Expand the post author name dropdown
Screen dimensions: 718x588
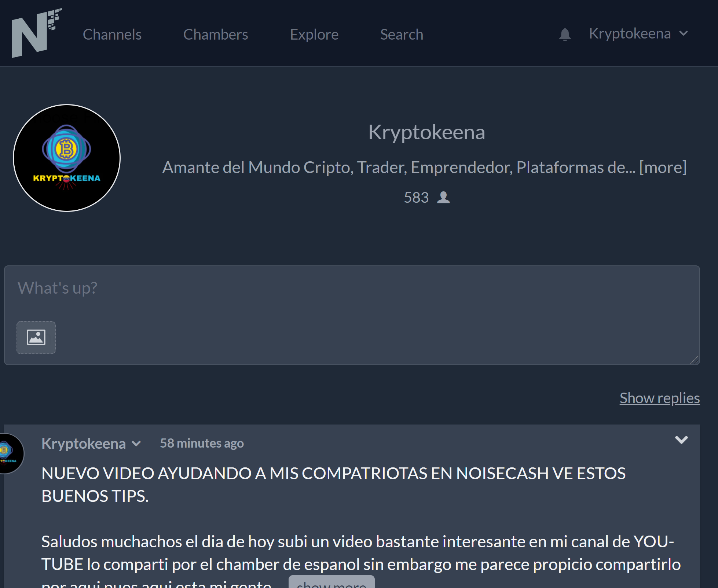pos(136,444)
